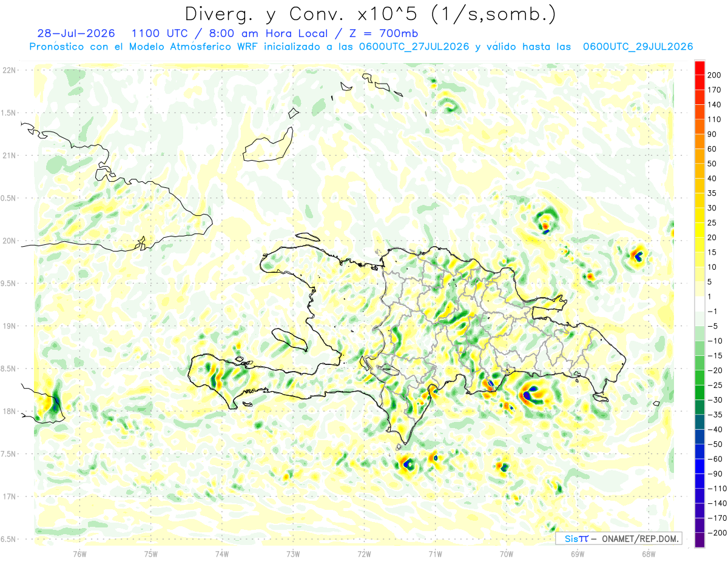Click the '70W' longitude label

click(507, 554)
